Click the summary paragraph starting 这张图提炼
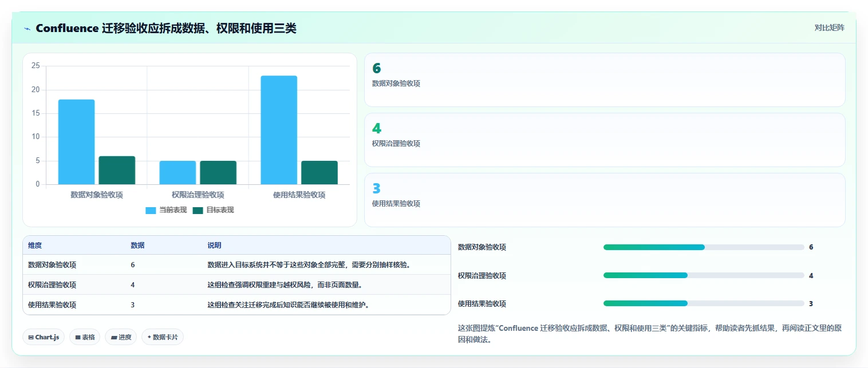868x368 pixels. coord(649,334)
